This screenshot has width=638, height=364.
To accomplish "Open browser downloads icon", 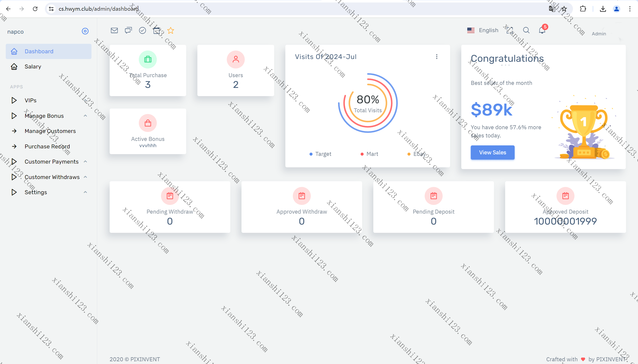I will [603, 9].
